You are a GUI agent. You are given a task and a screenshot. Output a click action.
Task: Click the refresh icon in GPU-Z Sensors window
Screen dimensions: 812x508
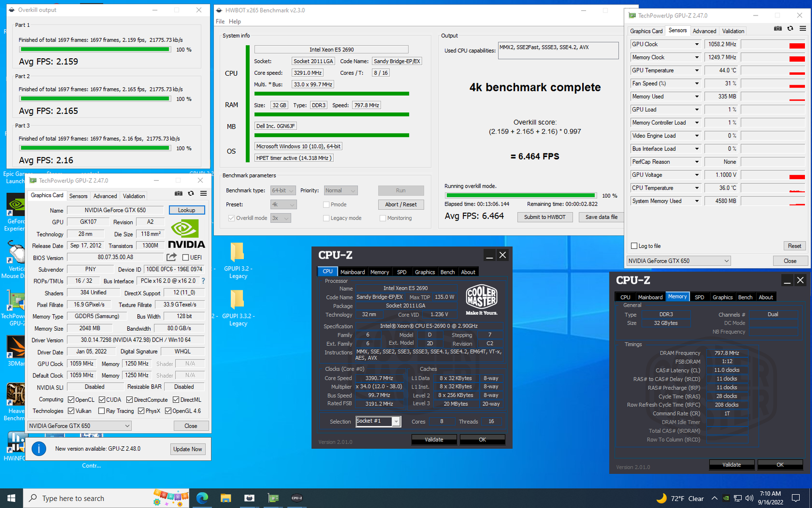coord(790,29)
